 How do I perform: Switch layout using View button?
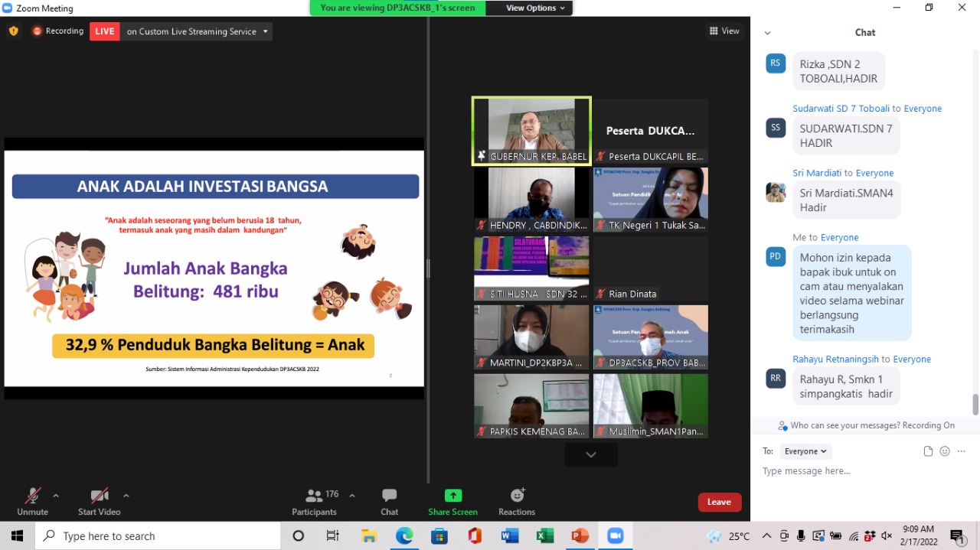[x=724, y=31]
